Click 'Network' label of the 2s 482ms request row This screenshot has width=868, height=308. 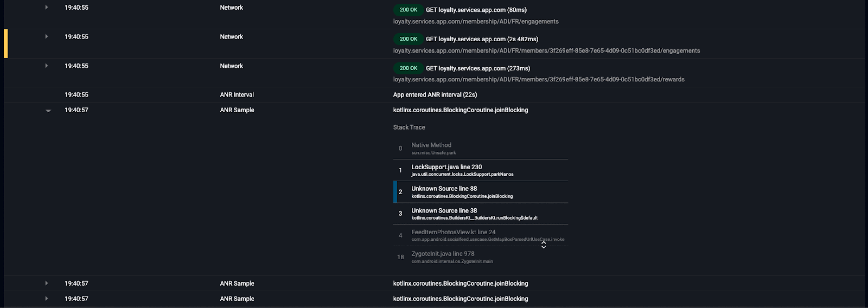231,37
